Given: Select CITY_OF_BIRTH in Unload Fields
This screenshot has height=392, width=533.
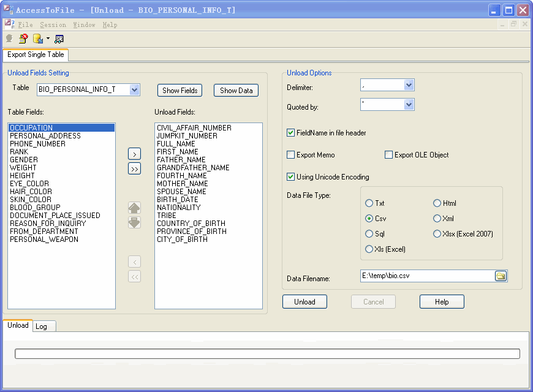Looking at the screenshot, I should (208, 239).
